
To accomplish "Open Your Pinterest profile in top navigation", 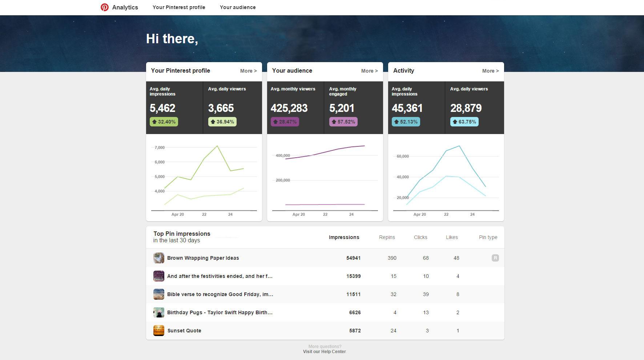I will 179,7.
